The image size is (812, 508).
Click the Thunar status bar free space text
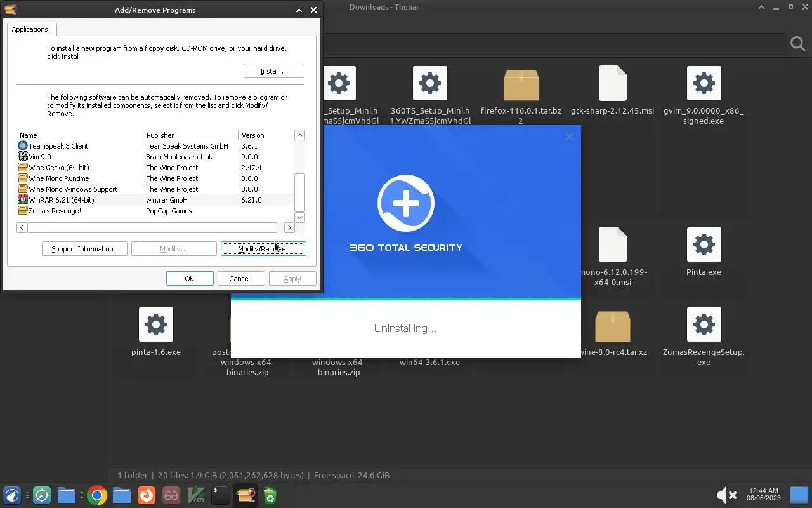(x=351, y=475)
